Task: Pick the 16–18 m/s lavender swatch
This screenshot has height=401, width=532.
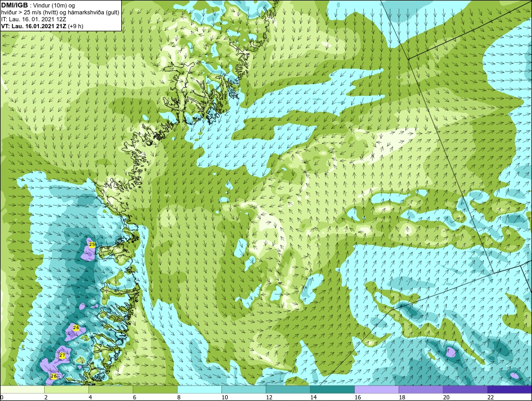Action: [377, 389]
